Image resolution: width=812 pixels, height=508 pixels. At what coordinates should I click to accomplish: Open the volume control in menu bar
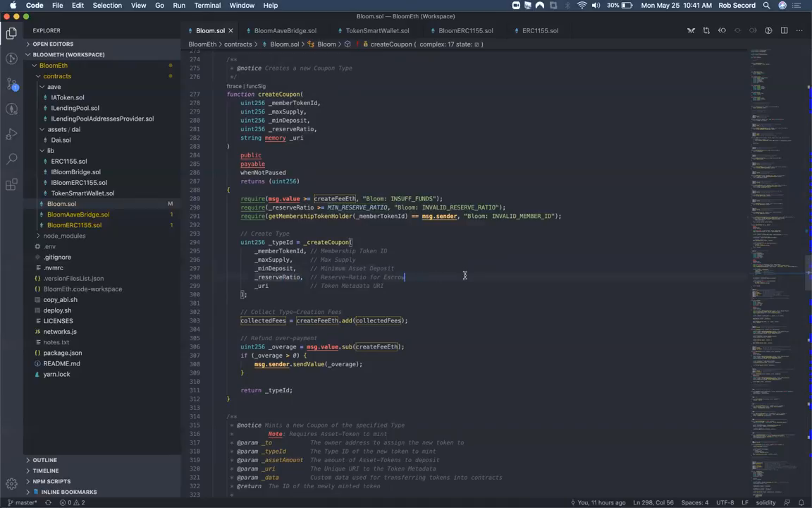tap(596, 5)
